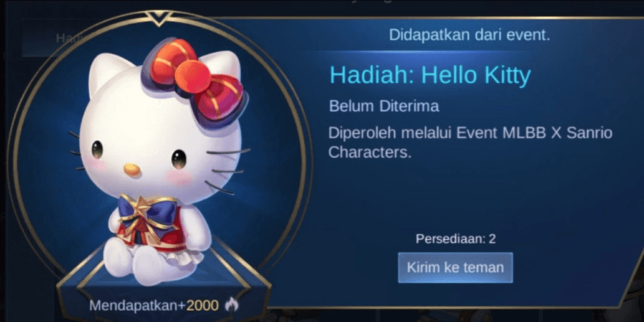The height and width of the screenshot is (322, 644).
Task: Click the MLBB X Sanrio Characters description
Action: pos(470,143)
